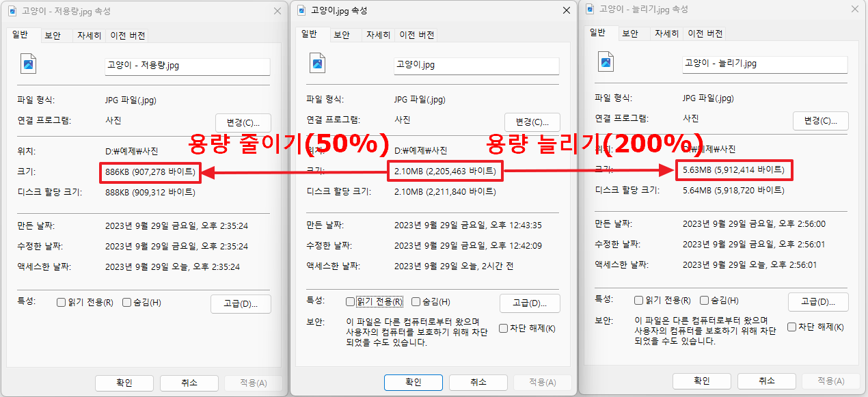Close the 고양이.jpg 속성 window
868x397 pixels.
point(565,10)
